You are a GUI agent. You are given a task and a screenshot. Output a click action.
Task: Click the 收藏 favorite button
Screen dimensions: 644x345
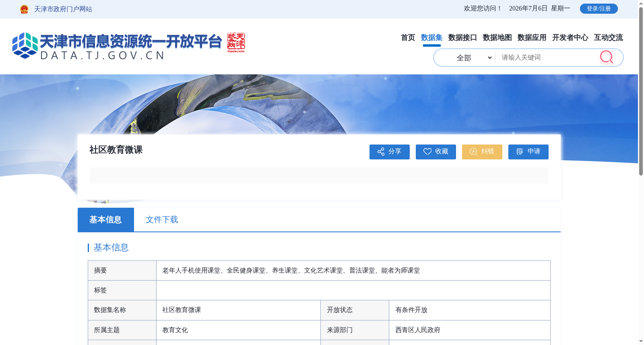(x=436, y=152)
